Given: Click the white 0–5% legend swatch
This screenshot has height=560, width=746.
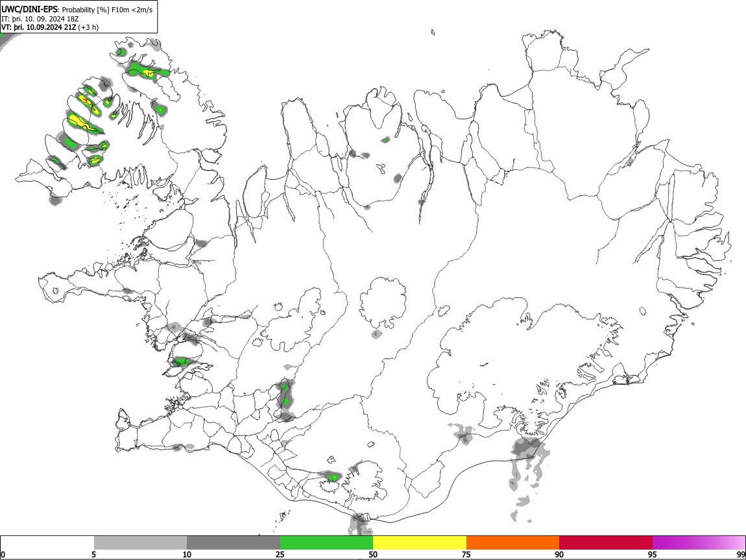Looking at the screenshot, I should (47, 543).
